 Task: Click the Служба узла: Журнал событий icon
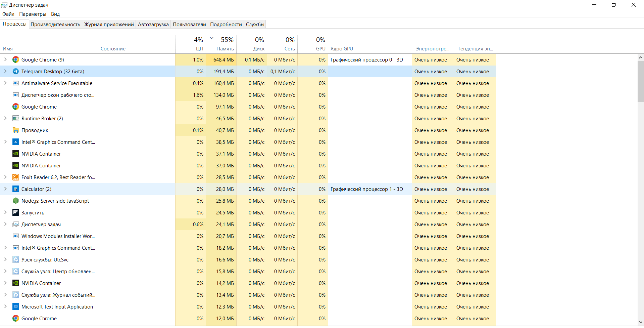point(15,295)
